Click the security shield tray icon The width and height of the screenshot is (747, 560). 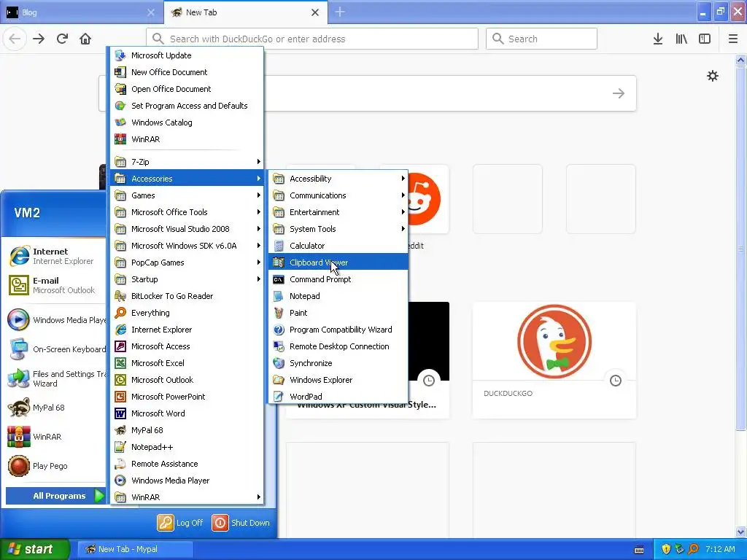pyautogui.click(x=666, y=549)
